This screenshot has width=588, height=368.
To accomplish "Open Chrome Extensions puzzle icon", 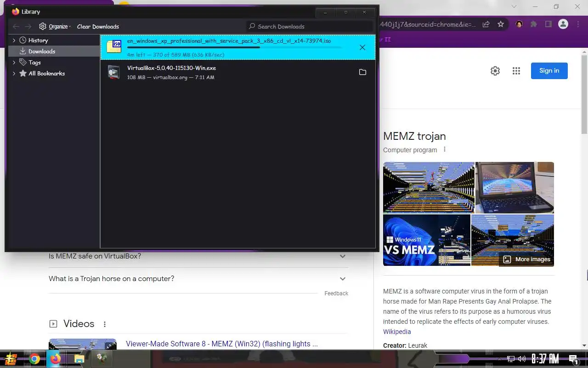I will pos(534,24).
